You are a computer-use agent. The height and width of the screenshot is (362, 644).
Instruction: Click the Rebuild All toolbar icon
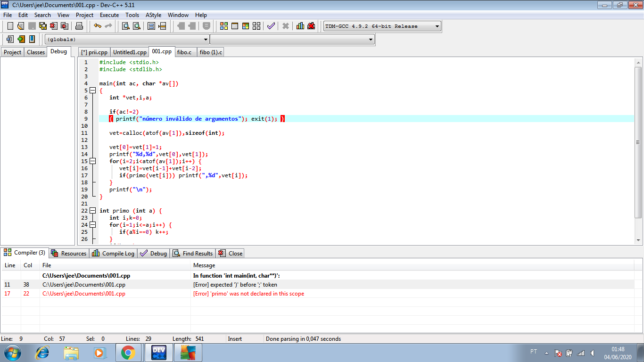pos(256,26)
